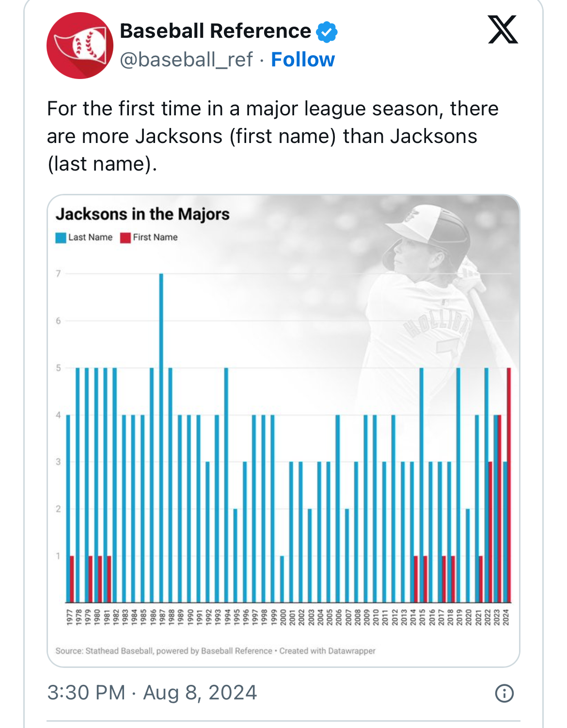Screen dimensions: 567x728
Task: Click the tallest blue bar for 1987
Action: (161, 436)
